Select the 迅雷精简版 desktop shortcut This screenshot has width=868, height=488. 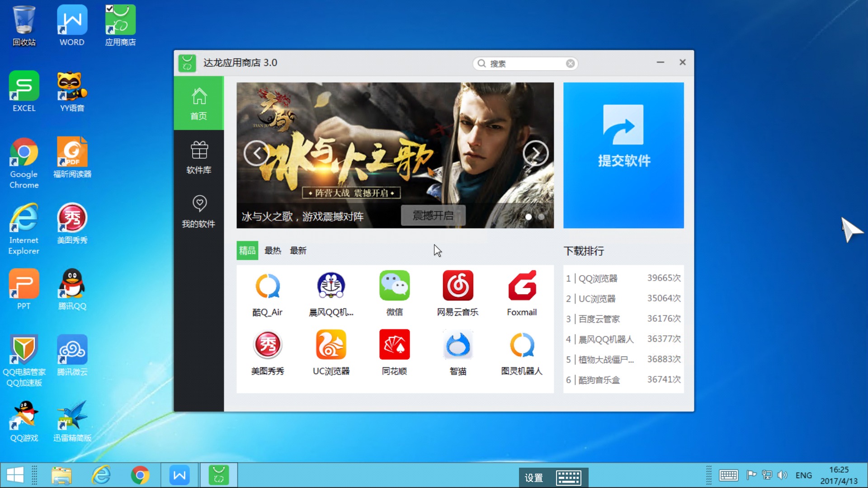pyautogui.click(x=72, y=422)
